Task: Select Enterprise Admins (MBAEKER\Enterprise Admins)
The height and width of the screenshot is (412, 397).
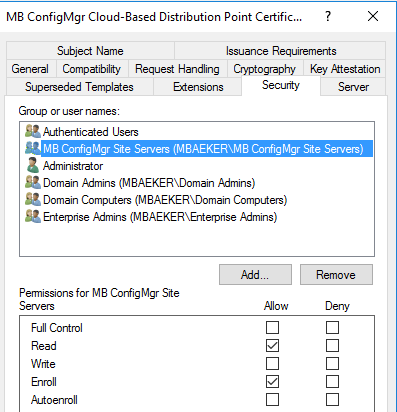Action: [x=160, y=217]
